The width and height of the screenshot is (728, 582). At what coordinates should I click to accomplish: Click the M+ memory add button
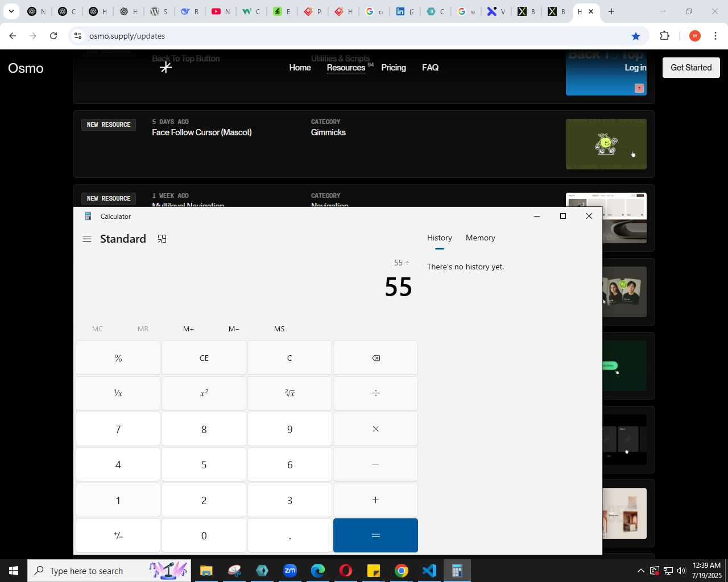pyautogui.click(x=188, y=329)
